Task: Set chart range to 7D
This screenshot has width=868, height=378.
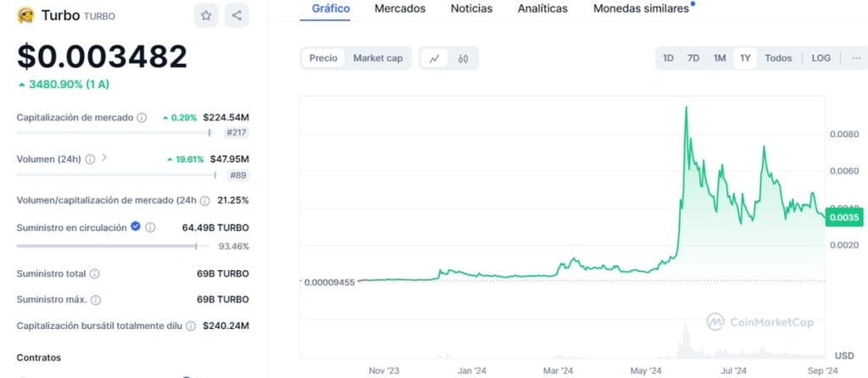Action: click(x=693, y=58)
